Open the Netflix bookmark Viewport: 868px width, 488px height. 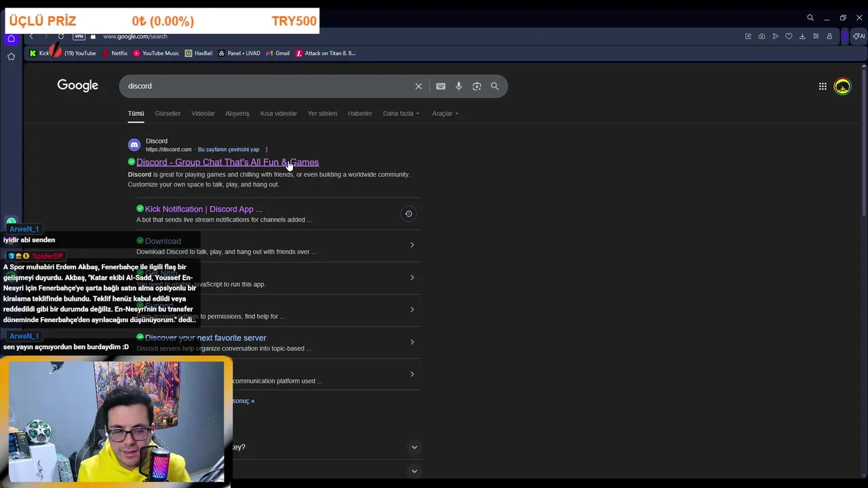click(115, 53)
